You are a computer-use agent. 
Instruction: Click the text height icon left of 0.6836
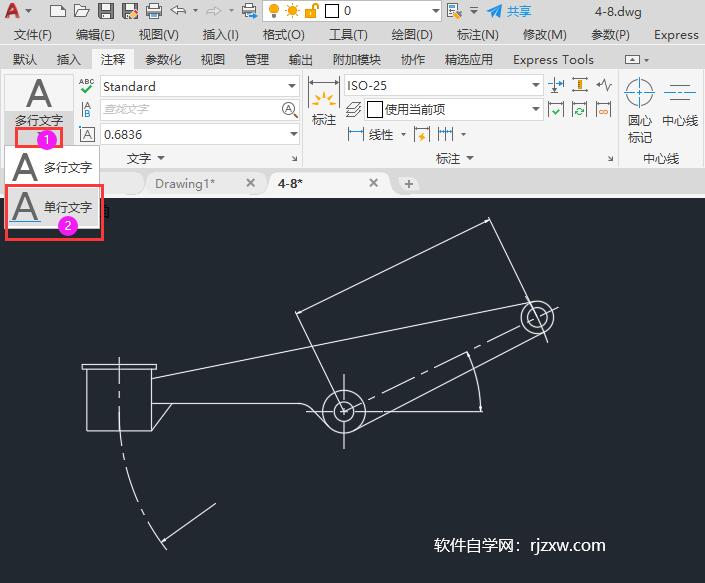[86, 134]
